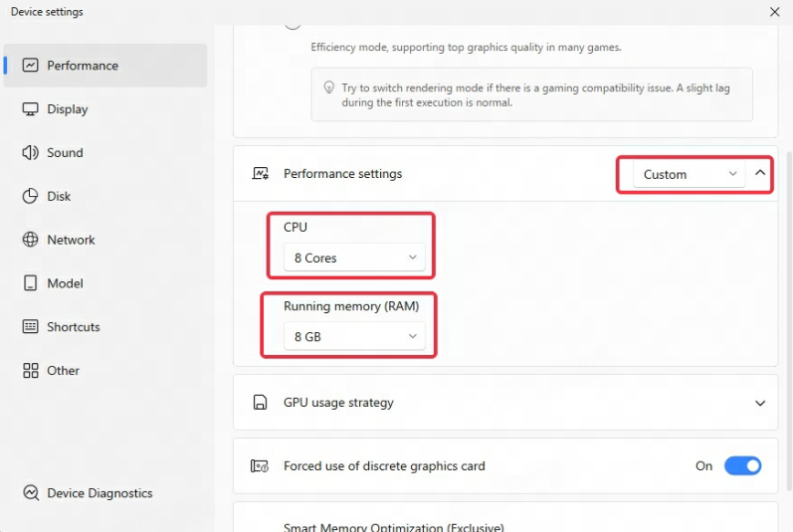793x532 pixels.
Task: Click the Shortcuts keyboard icon
Action: [x=30, y=326]
